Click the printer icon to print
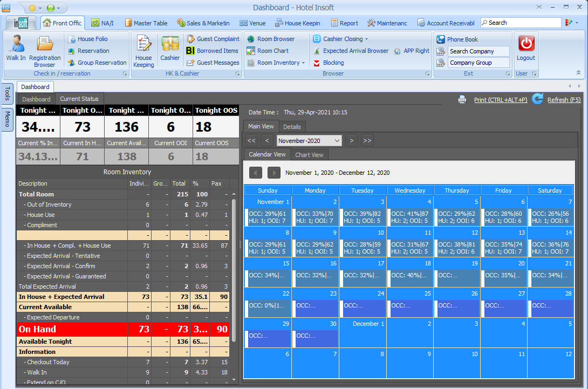Screen dimensions: 588x389 [x=462, y=99]
